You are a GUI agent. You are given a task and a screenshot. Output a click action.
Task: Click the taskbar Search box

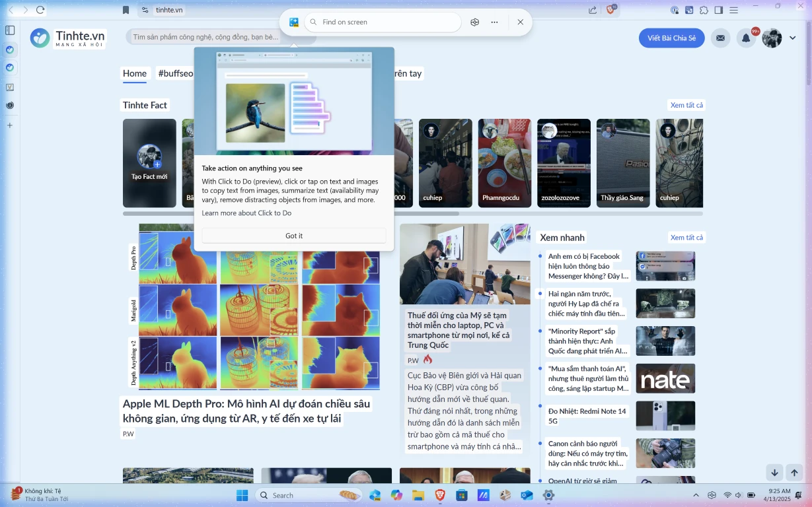pos(309,495)
